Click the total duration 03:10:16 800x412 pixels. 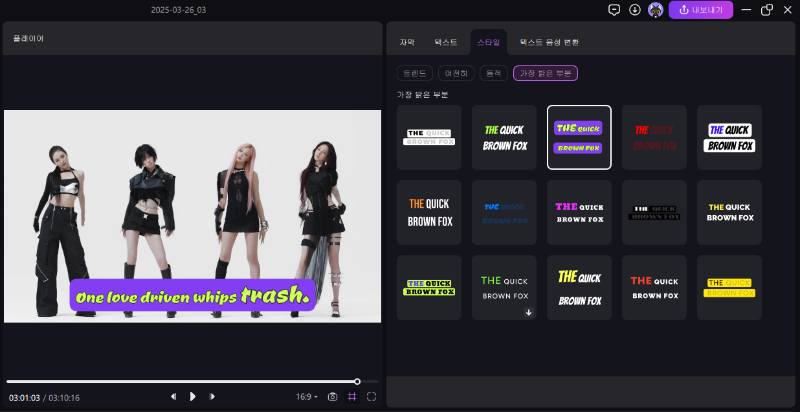tap(64, 397)
